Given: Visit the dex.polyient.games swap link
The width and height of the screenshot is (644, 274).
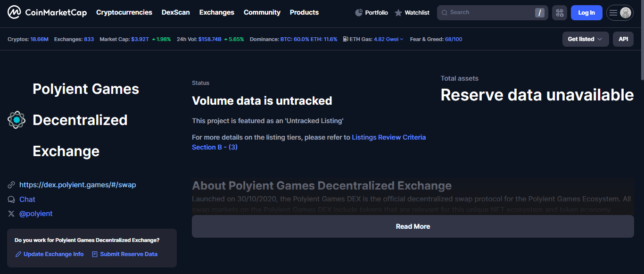Looking at the screenshot, I should [78, 185].
